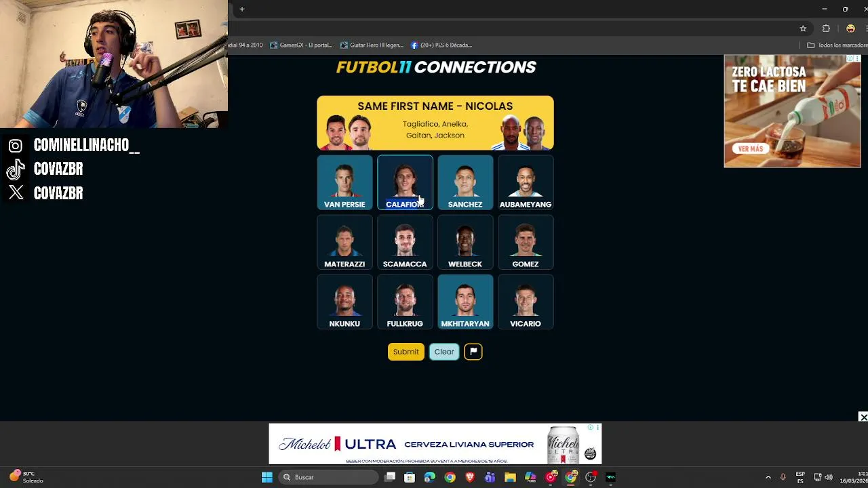Open the Futbol11 Connections logo
Screen dimensions: 868x488
coord(436,67)
